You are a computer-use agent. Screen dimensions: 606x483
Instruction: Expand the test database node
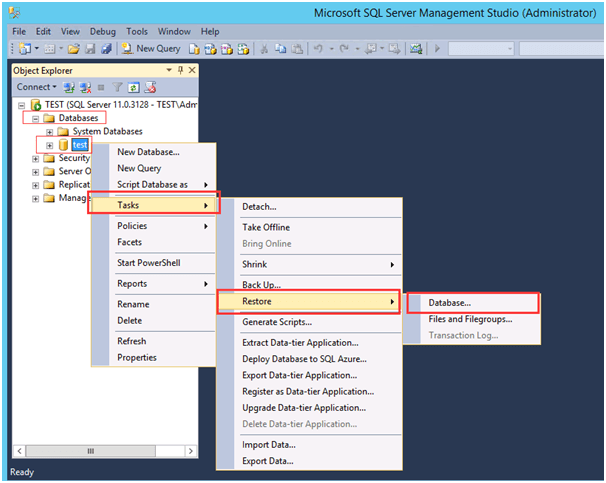[49, 145]
